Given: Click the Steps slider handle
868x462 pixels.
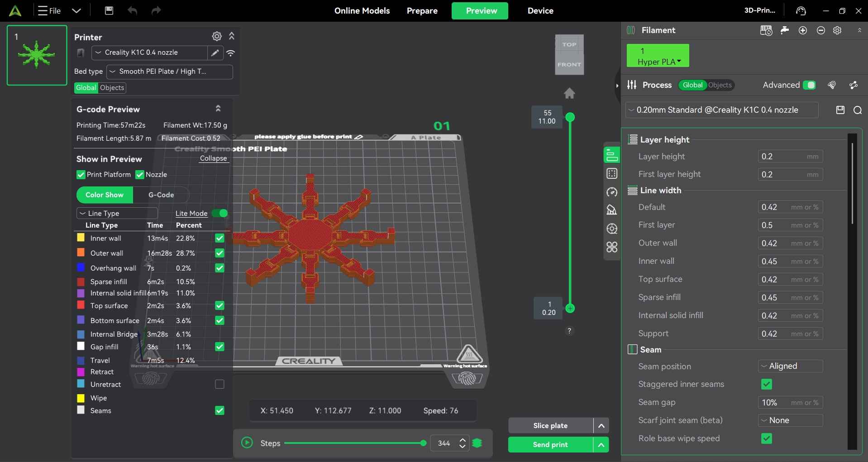Looking at the screenshot, I should [x=423, y=443].
